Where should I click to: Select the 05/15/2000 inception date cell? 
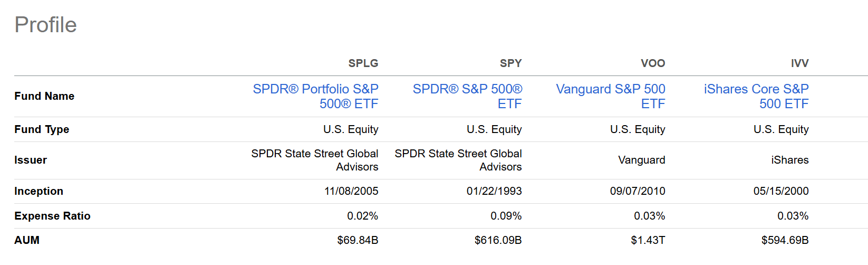[x=781, y=191]
